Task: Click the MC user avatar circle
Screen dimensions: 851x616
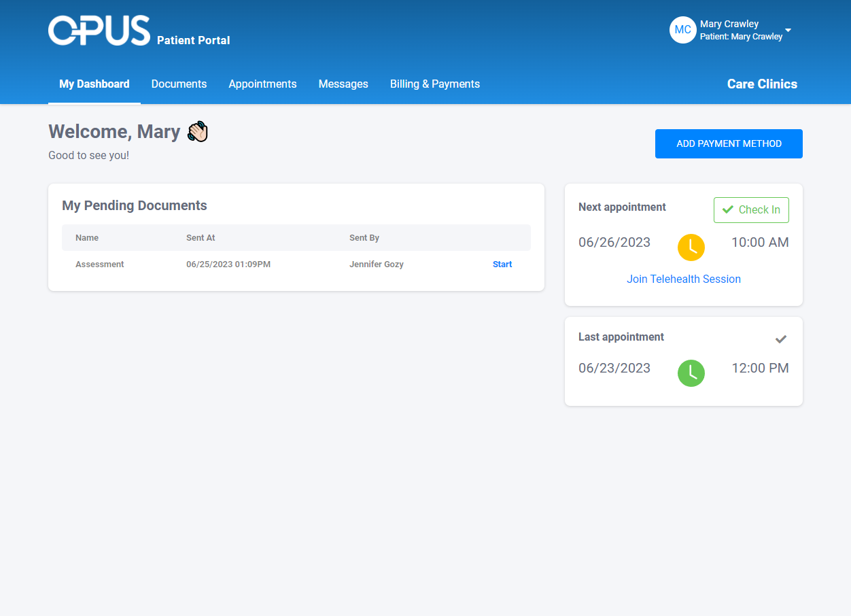Action: [682, 30]
